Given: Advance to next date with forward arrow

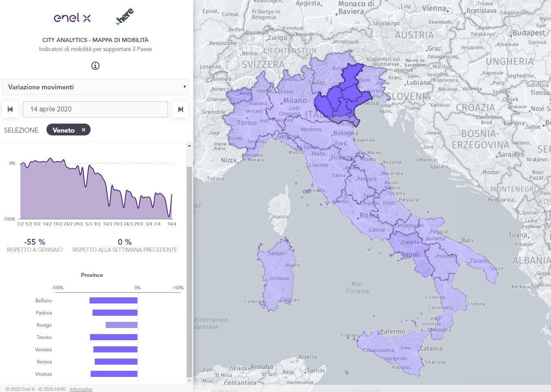Looking at the screenshot, I should pos(180,109).
